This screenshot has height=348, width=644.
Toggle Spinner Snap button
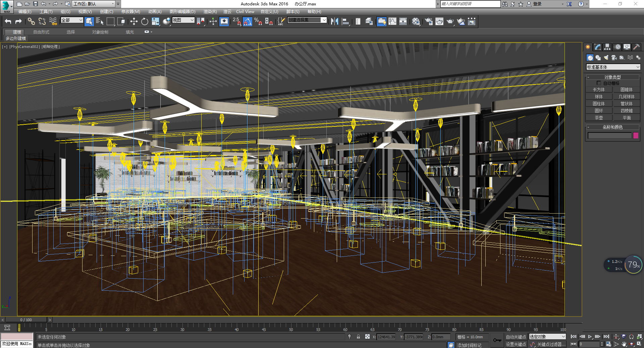(x=269, y=21)
